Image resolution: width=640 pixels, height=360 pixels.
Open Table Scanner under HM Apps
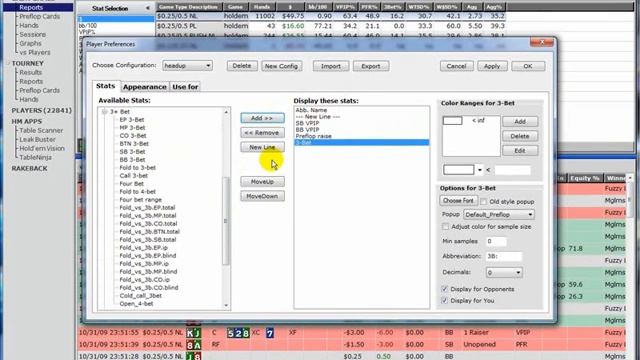coord(41,131)
